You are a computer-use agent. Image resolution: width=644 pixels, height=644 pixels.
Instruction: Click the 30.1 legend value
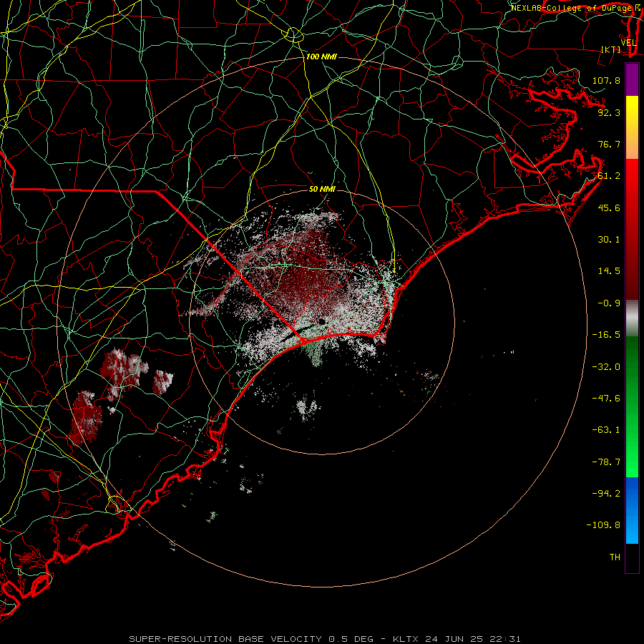609,240
